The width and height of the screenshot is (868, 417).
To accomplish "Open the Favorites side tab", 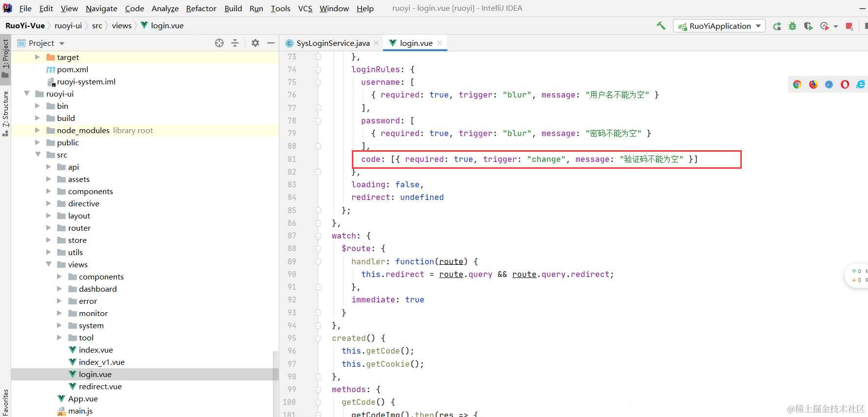I will pyautogui.click(x=5, y=402).
